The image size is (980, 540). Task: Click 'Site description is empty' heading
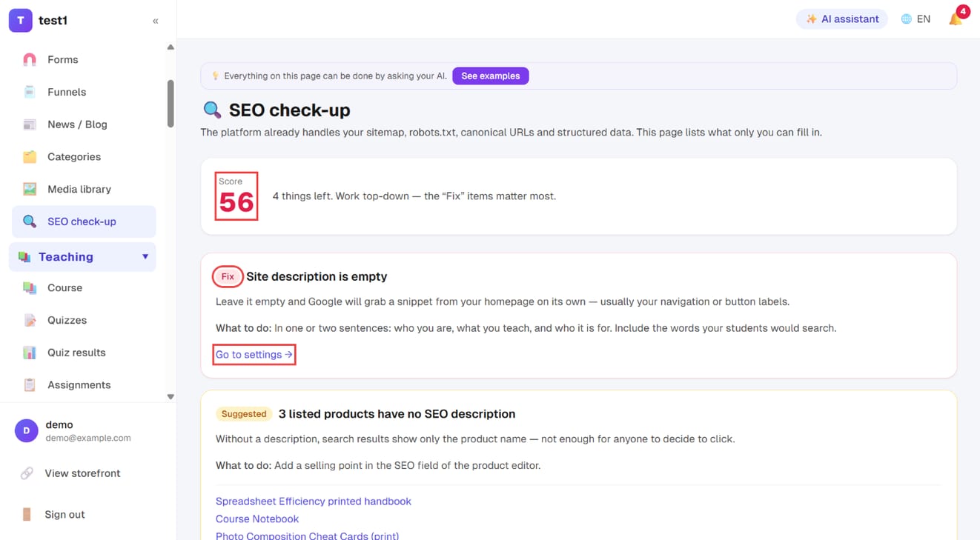tap(317, 276)
